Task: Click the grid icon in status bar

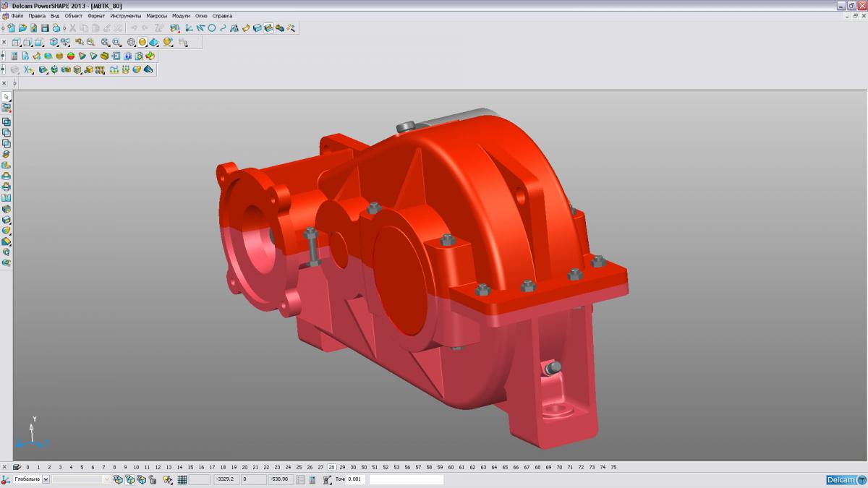Action: coord(182,480)
